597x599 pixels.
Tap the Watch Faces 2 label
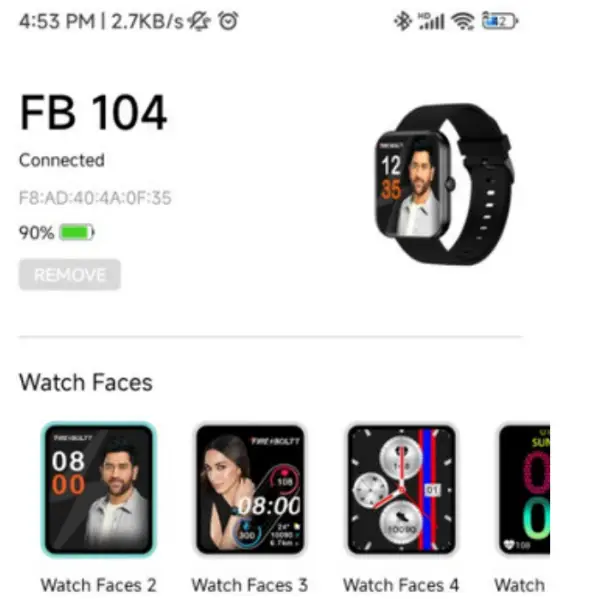tap(99, 585)
